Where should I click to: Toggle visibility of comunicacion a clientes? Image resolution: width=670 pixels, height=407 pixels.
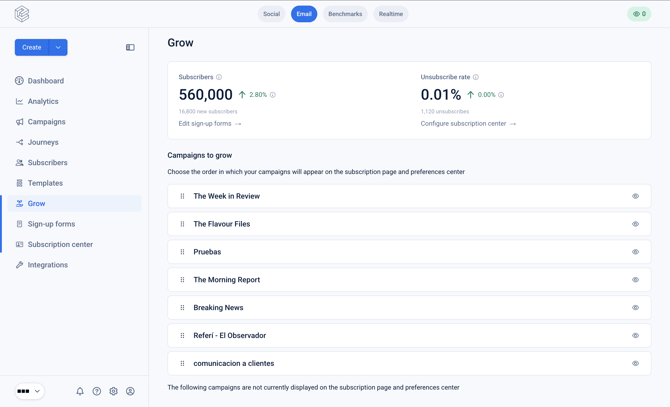click(635, 363)
